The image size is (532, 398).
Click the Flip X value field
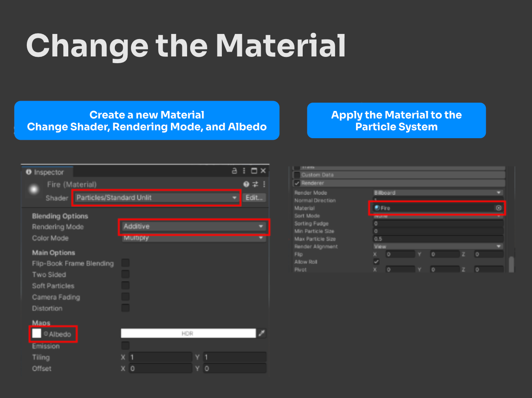click(400, 254)
